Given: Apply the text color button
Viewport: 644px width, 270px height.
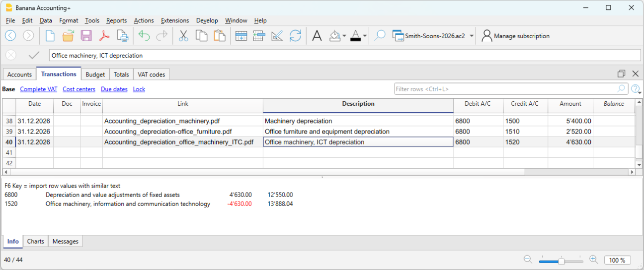Looking at the screenshot, I should pyautogui.click(x=355, y=36).
